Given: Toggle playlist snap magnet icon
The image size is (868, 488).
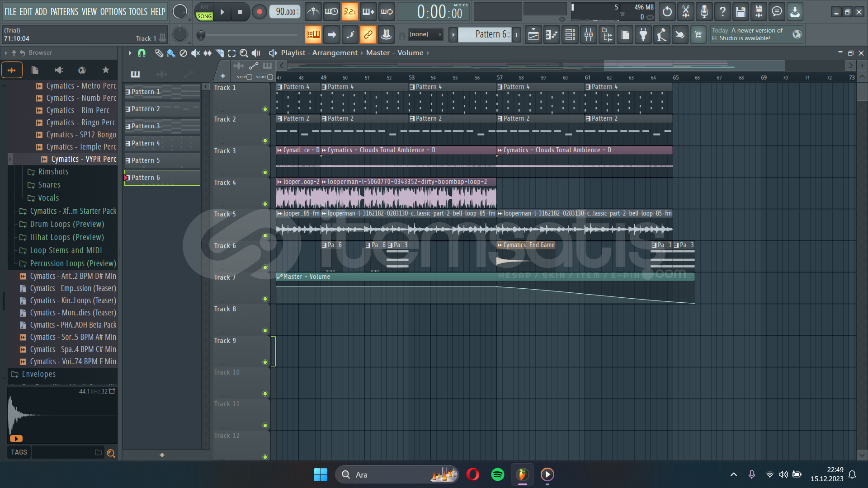Looking at the screenshot, I should coord(142,53).
